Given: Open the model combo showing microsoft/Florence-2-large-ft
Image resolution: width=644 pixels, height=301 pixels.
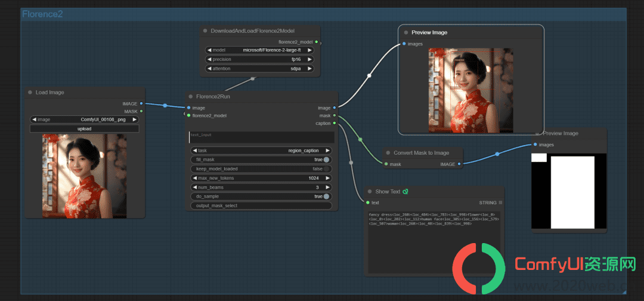Looking at the screenshot, I should tap(259, 50).
